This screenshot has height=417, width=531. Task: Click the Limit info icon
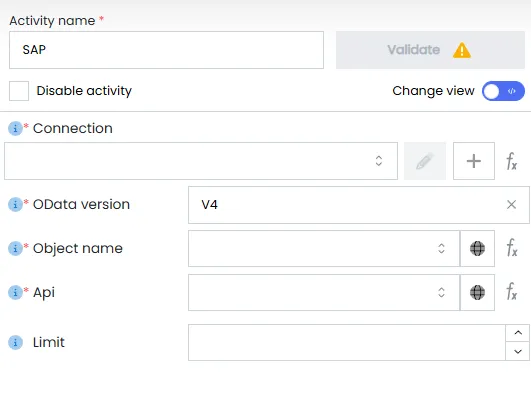(15, 342)
